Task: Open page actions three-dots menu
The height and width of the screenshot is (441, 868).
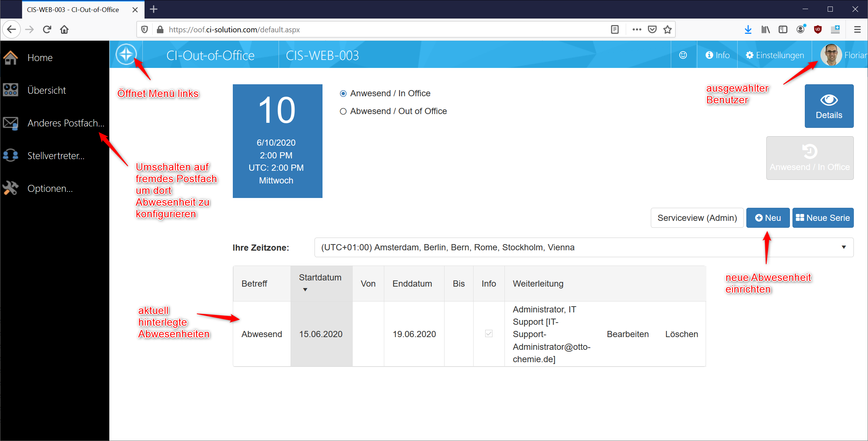Action: tap(637, 29)
